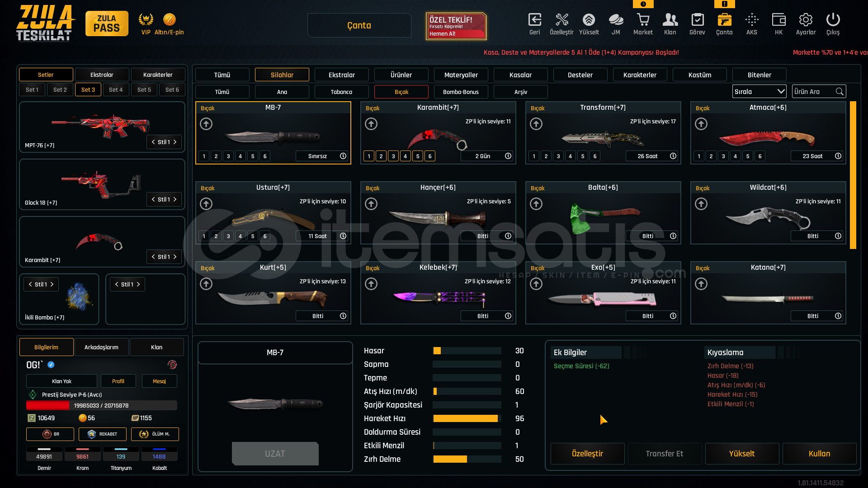Switch to the Kasalar tab
Image resolution: width=868 pixels, height=488 pixels.
pyautogui.click(x=520, y=75)
